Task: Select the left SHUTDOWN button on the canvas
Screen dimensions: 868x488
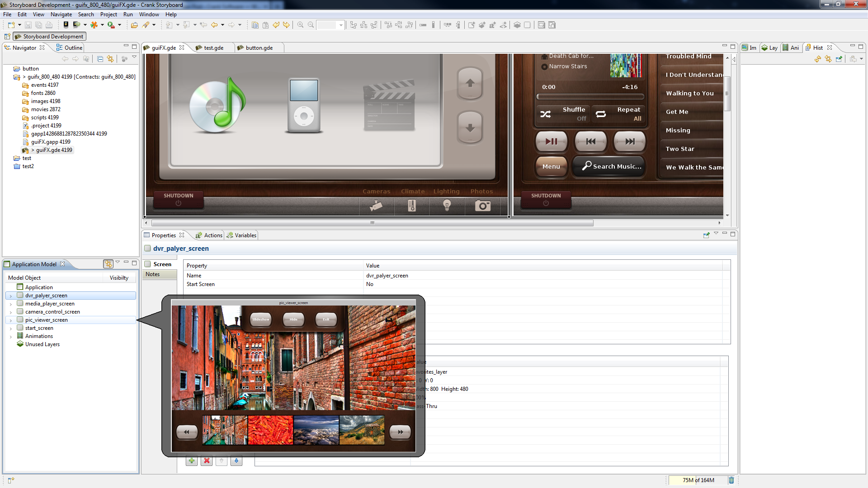Action: [178, 199]
